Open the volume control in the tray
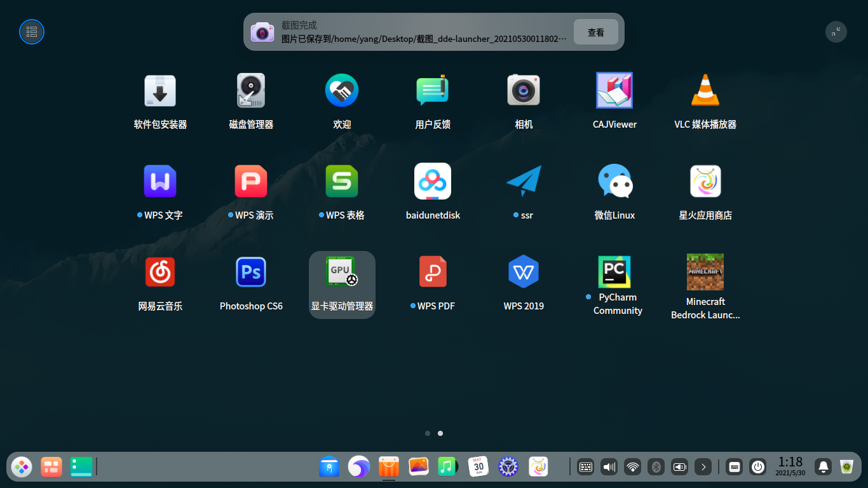This screenshot has width=868, height=488. point(609,467)
